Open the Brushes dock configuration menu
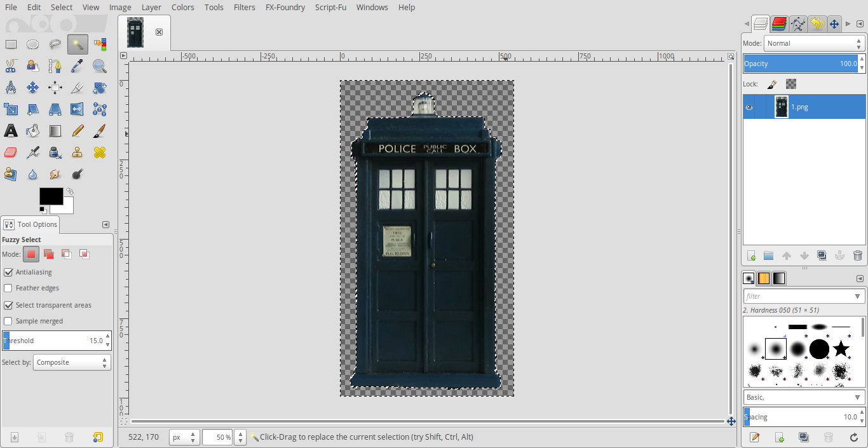The image size is (868, 448). click(x=860, y=278)
